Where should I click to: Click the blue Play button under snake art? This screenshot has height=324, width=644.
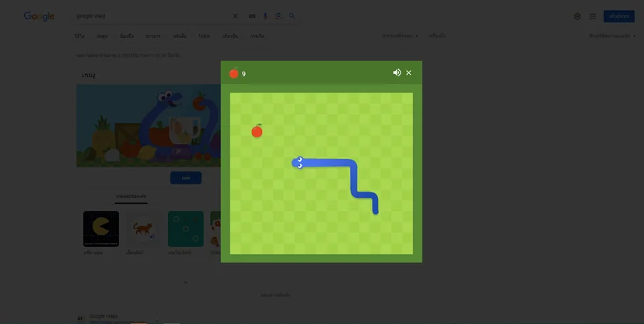[186, 178]
